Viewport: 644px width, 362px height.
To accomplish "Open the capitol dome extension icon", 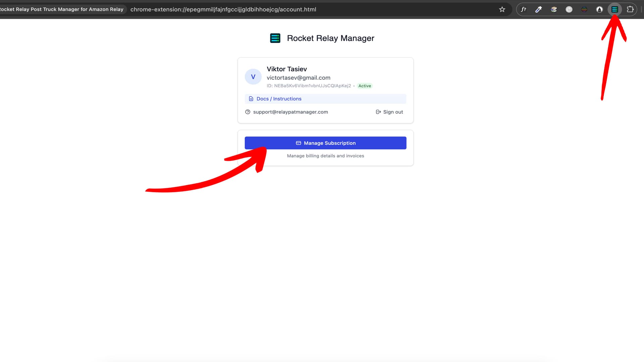I will coord(599,9).
